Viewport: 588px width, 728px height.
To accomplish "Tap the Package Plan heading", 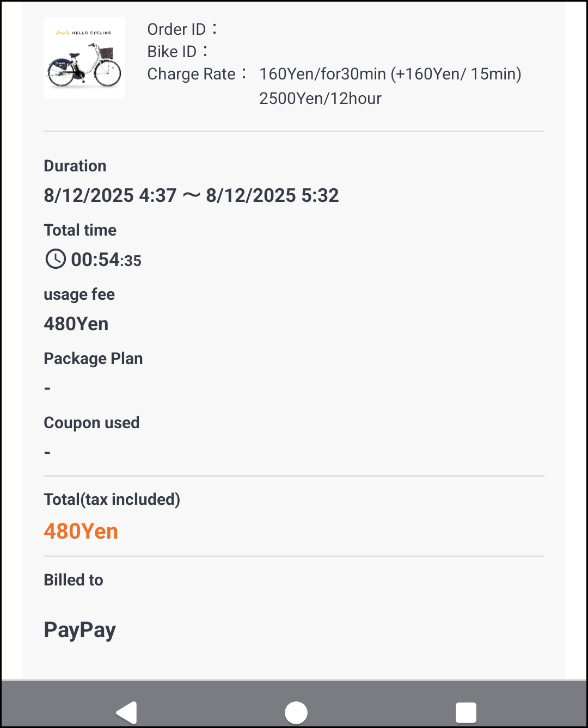I will [x=93, y=359].
